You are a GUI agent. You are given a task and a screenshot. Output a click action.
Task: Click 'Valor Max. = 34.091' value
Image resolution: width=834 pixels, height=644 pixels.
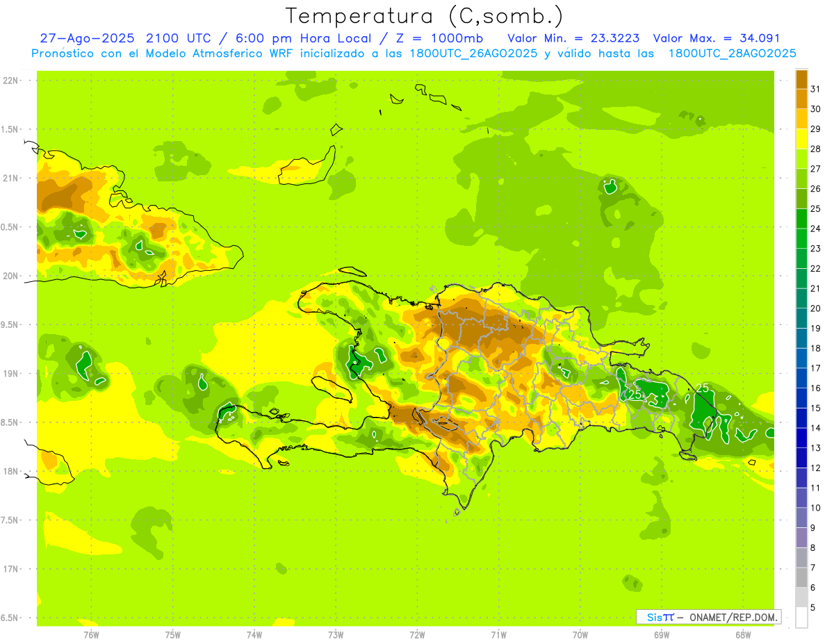[x=717, y=38]
